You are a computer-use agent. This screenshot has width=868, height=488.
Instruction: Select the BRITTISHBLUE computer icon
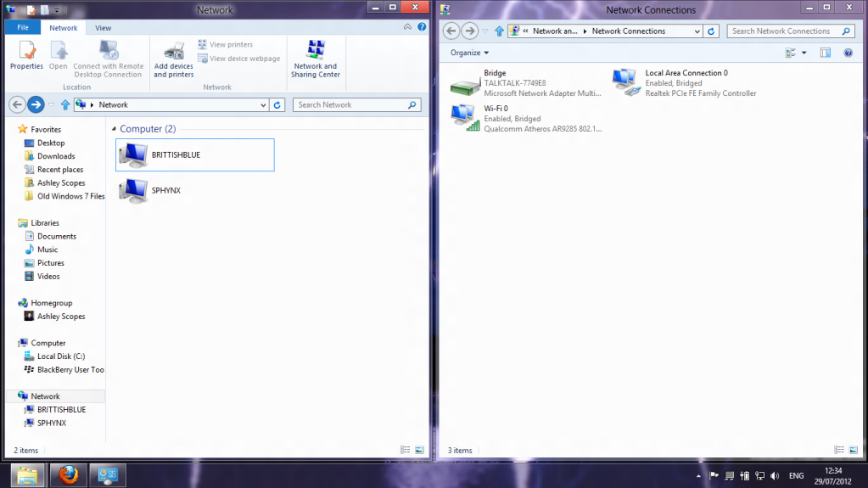(x=133, y=155)
